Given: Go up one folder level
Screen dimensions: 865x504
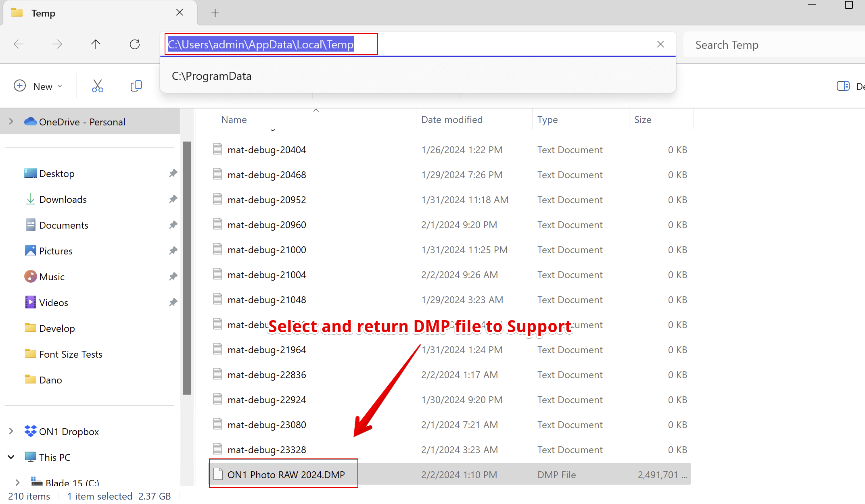Looking at the screenshot, I should coord(96,44).
